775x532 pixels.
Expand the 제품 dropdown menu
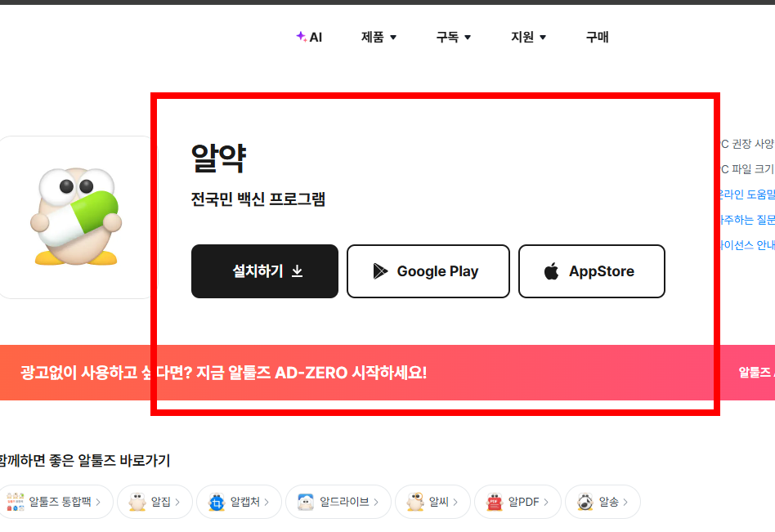[378, 37]
